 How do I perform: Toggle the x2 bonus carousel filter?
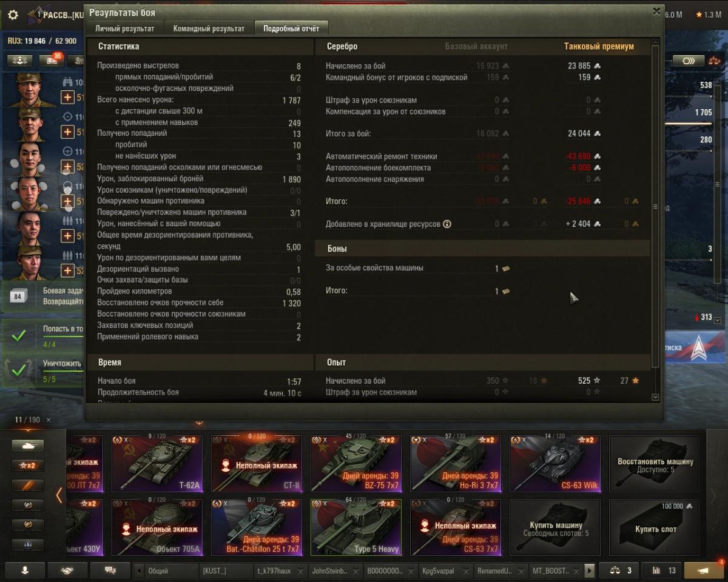pyautogui.click(x=28, y=466)
